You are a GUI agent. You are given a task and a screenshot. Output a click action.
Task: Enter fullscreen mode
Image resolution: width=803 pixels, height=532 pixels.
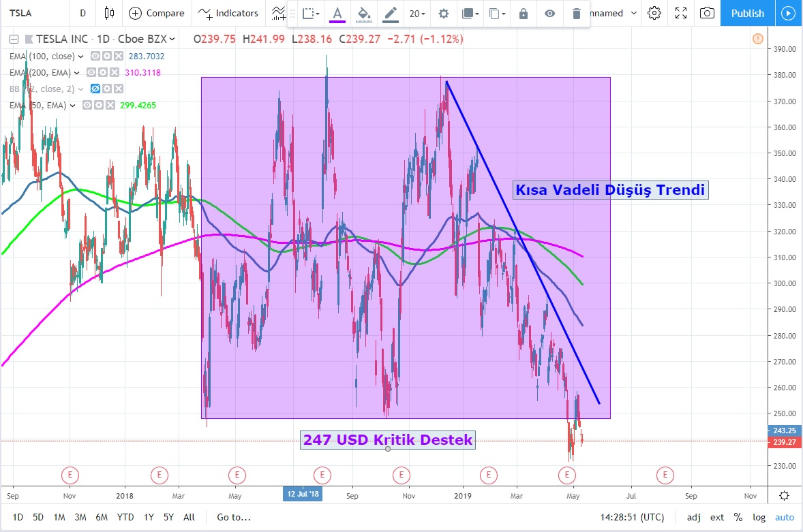680,14
